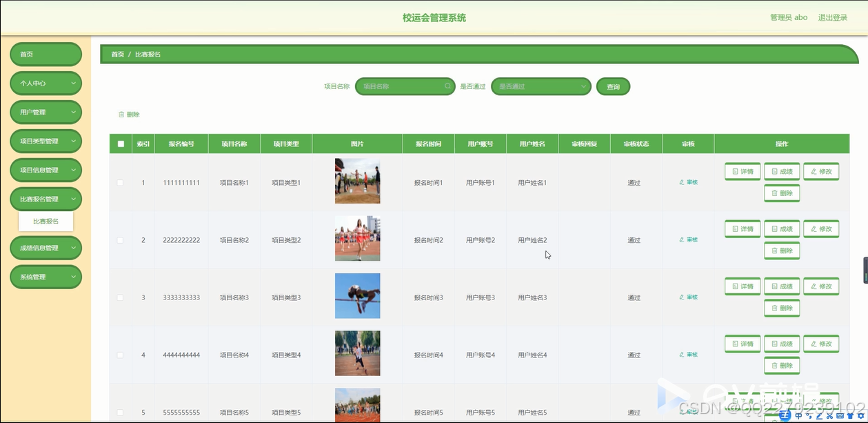Open 成绩 for 项目名称1 row

point(782,171)
